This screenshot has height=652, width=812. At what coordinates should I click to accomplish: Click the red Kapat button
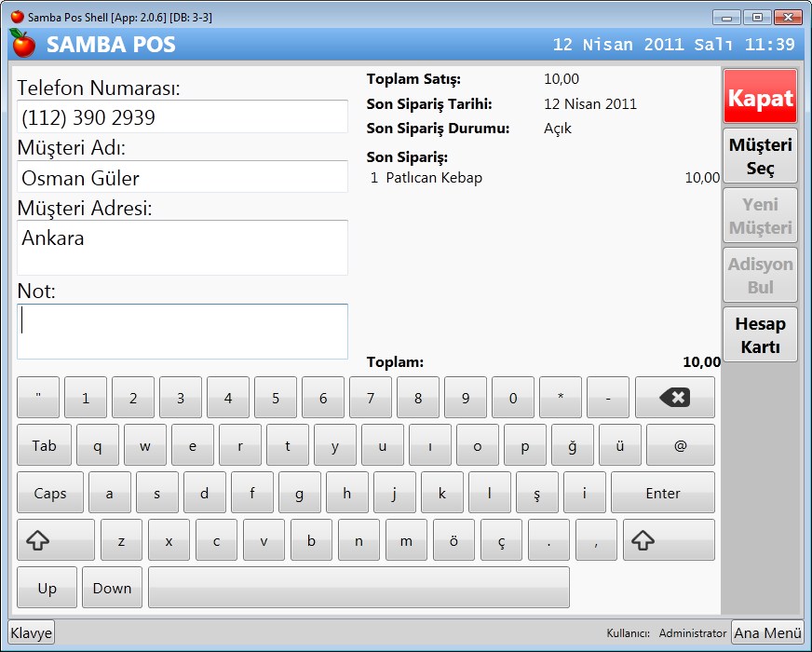tap(760, 98)
